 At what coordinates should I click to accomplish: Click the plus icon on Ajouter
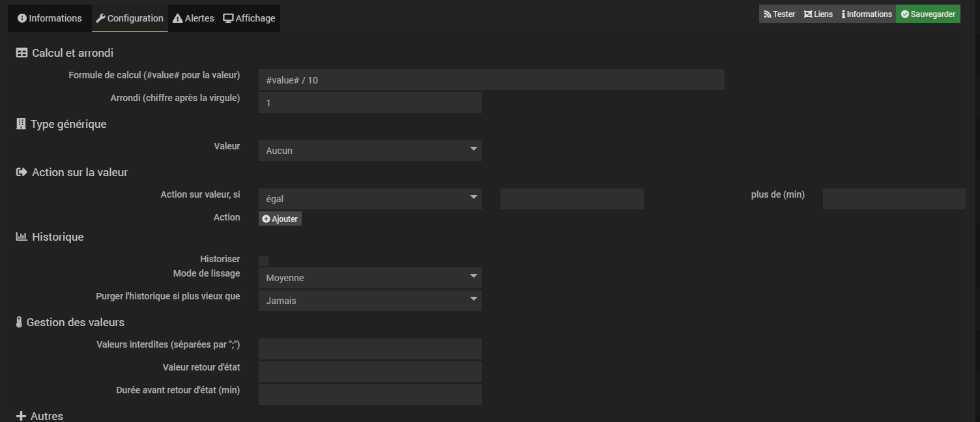266,219
